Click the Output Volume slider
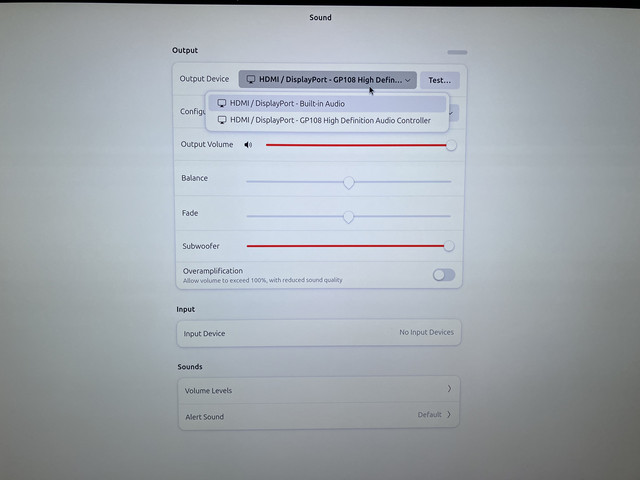The image size is (640, 480). click(x=361, y=145)
